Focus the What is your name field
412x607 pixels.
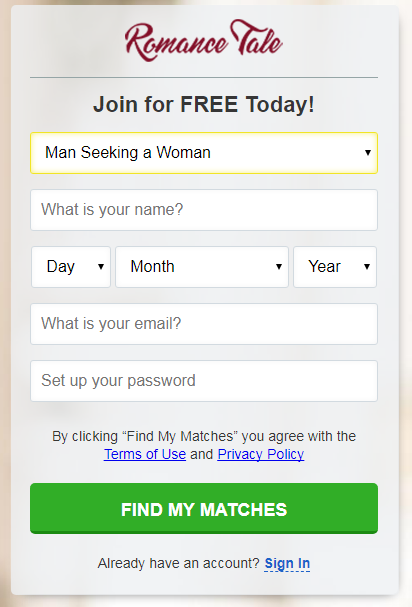(x=204, y=210)
